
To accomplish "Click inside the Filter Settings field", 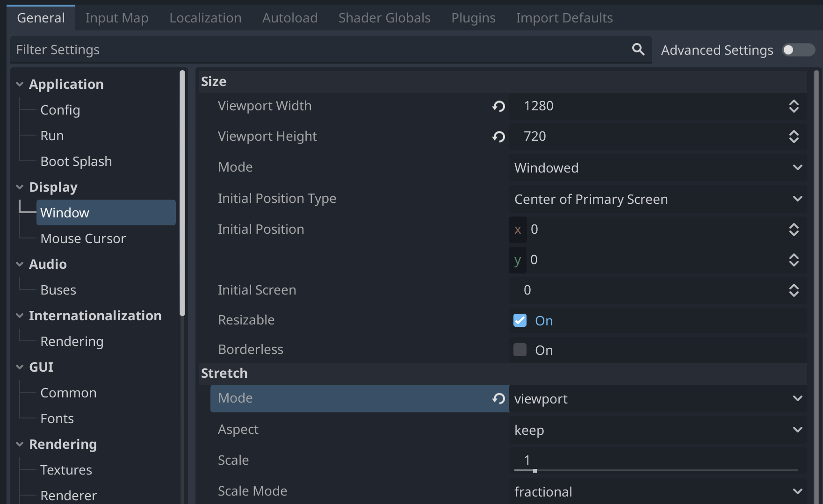I will point(187,50).
